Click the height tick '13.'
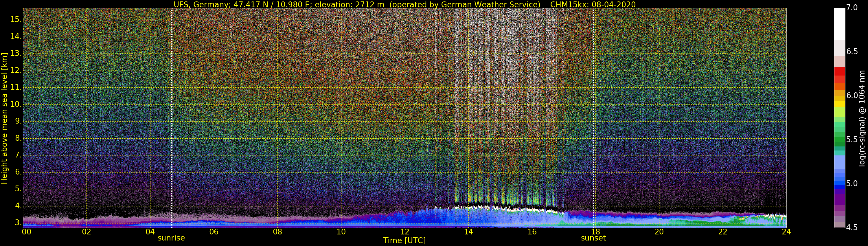Image resolution: width=868 pixels, height=246 pixels. click(x=16, y=54)
